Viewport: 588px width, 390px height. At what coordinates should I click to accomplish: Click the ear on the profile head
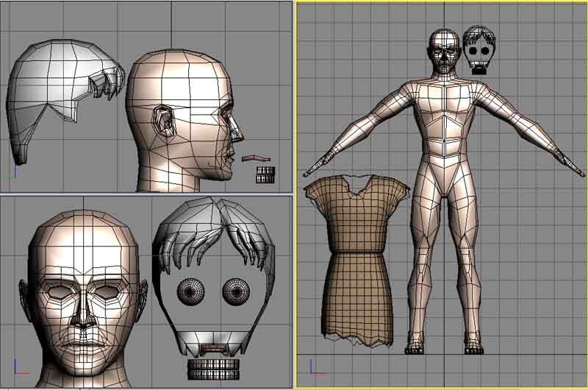(x=164, y=121)
